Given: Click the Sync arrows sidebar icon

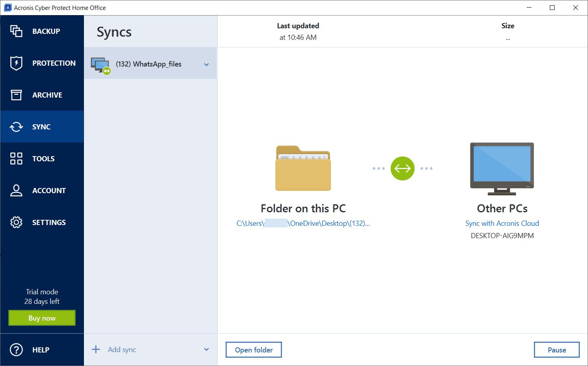Looking at the screenshot, I should click(16, 127).
